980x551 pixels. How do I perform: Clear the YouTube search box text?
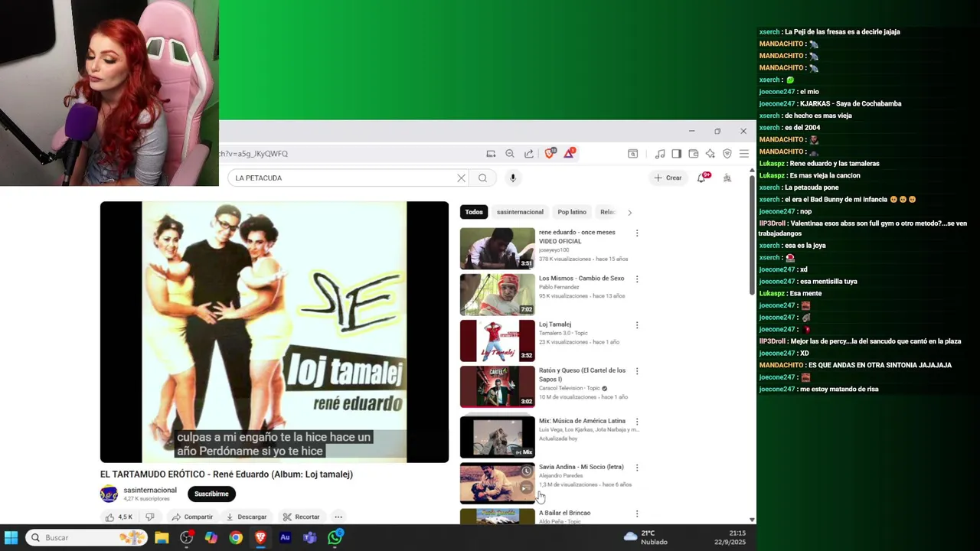[461, 178]
